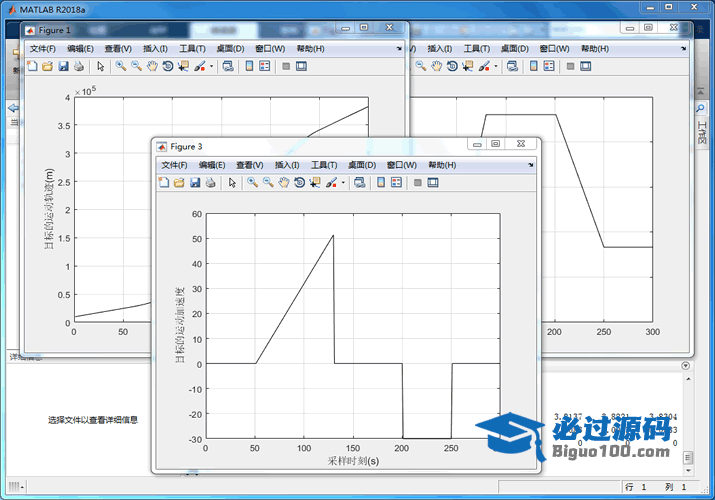Expand command window actions circle arrow
The height and width of the screenshot is (500, 715).
point(685,366)
